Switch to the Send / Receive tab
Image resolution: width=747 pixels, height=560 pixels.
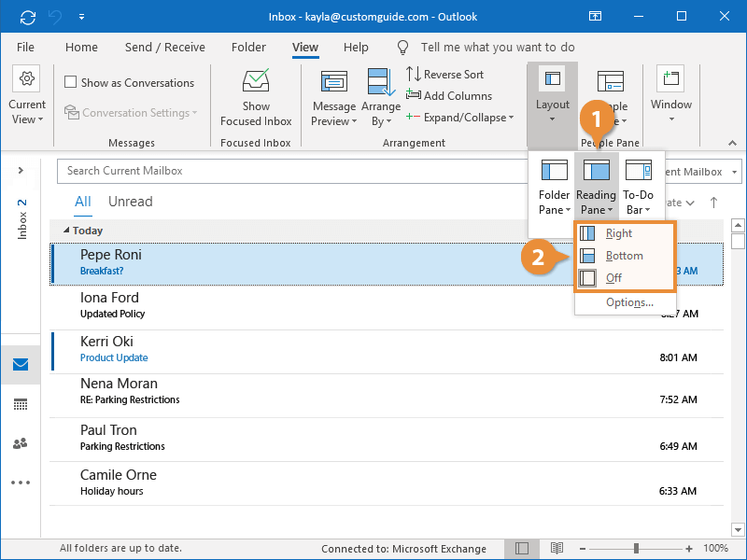(165, 48)
